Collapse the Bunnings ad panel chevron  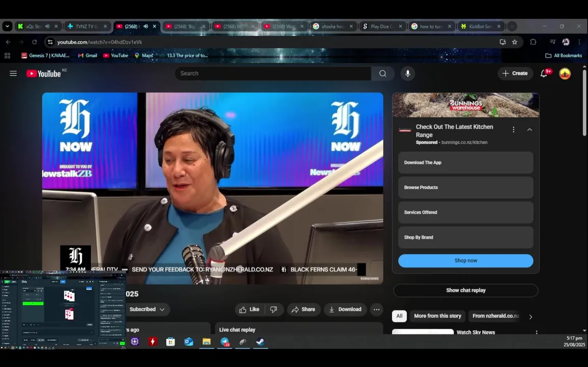(529, 129)
